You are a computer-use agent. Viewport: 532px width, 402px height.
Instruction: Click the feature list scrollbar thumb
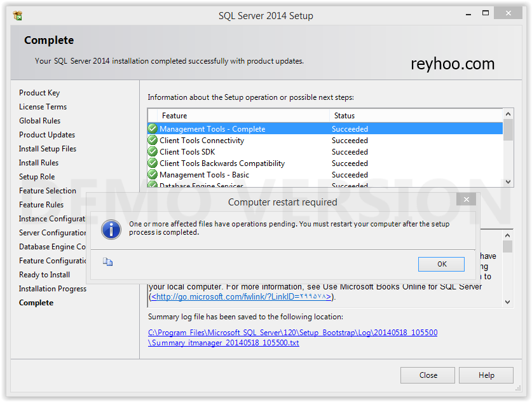point(508,130)
